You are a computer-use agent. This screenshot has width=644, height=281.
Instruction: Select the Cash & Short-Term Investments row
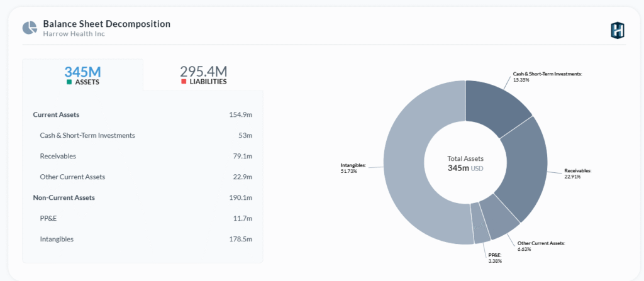(x=87, y=135)
